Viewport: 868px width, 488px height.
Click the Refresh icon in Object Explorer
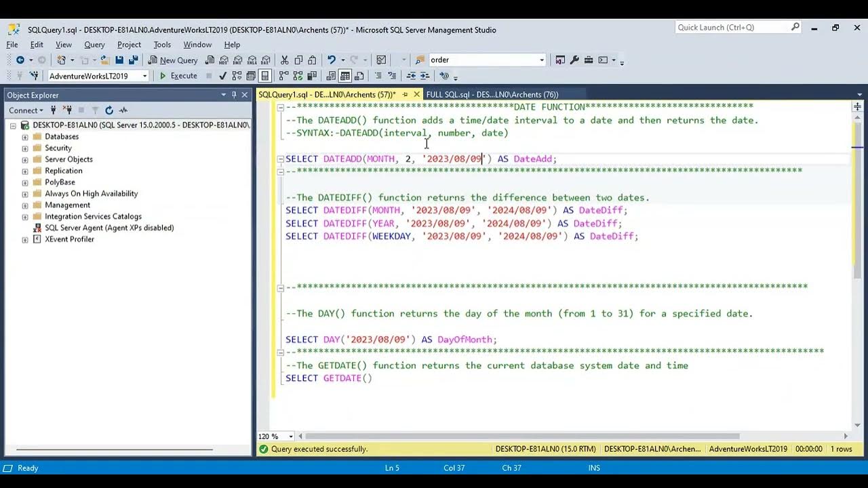pyautogui.click(x=109, y=110)
